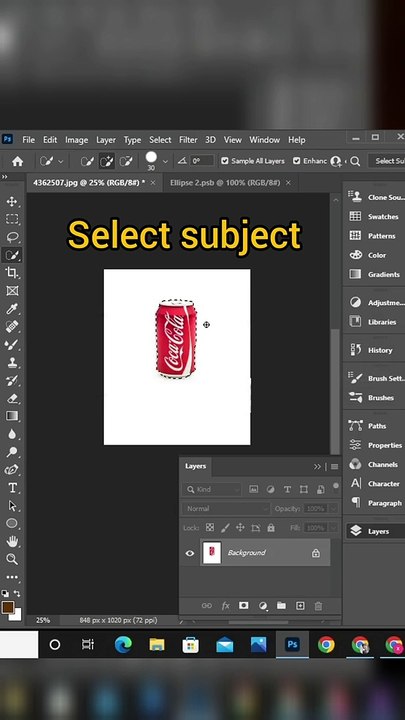Choose Subtract from Selection mode
This screenshot has height=720, width=405.
(126, 161)
